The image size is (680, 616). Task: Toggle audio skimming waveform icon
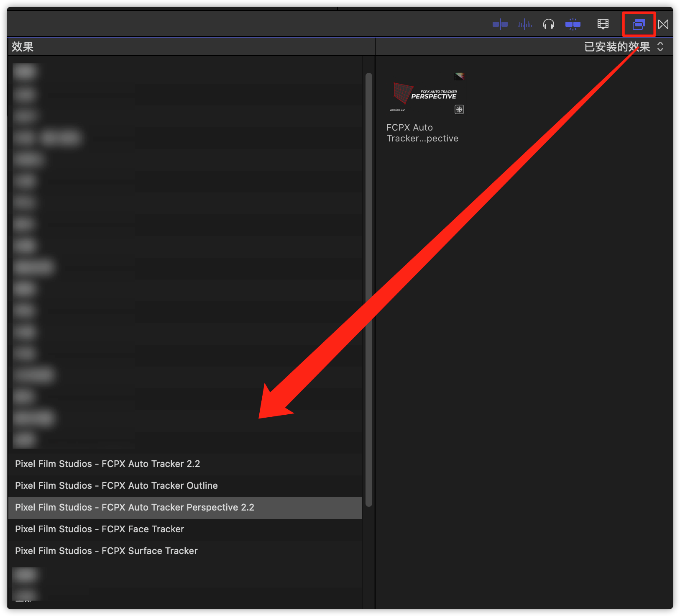tap(524, 24)
